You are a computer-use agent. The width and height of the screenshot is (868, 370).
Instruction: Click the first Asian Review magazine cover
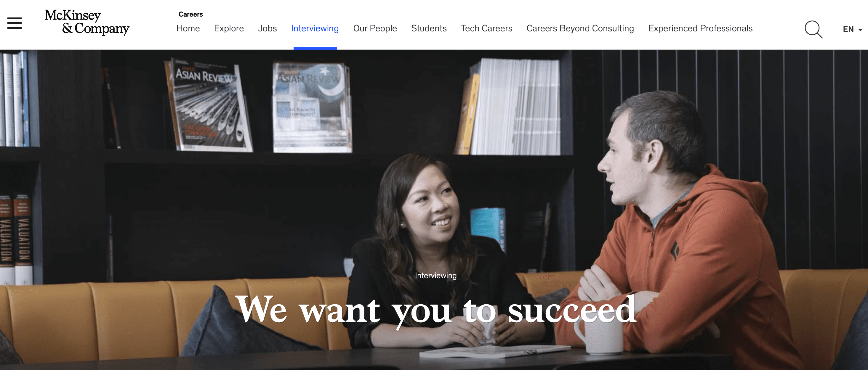(x=209, y=105)
